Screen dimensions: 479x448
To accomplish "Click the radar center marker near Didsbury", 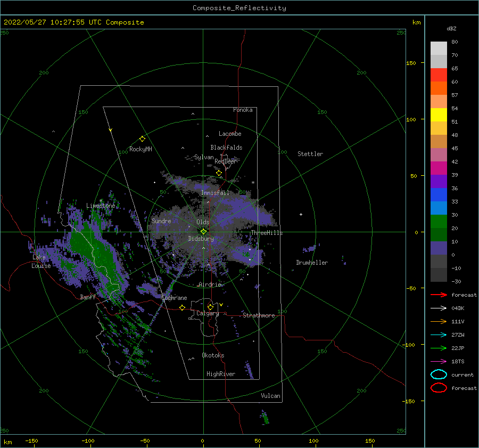I will pos(203,232).
